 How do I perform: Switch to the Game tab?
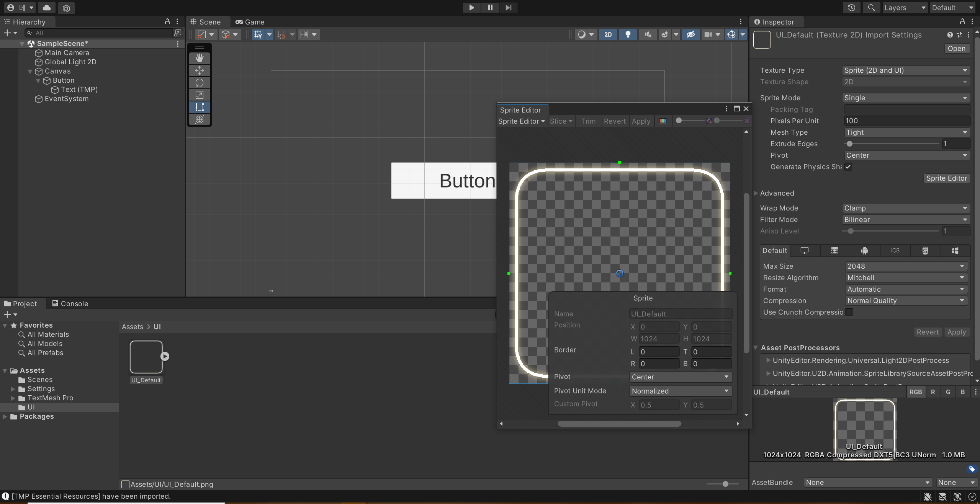point(250,22)
